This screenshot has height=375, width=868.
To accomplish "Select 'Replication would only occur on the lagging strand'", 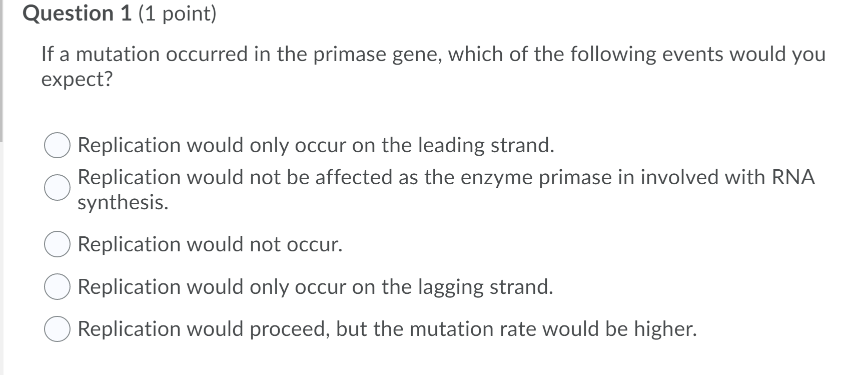I will click(315, 286).
